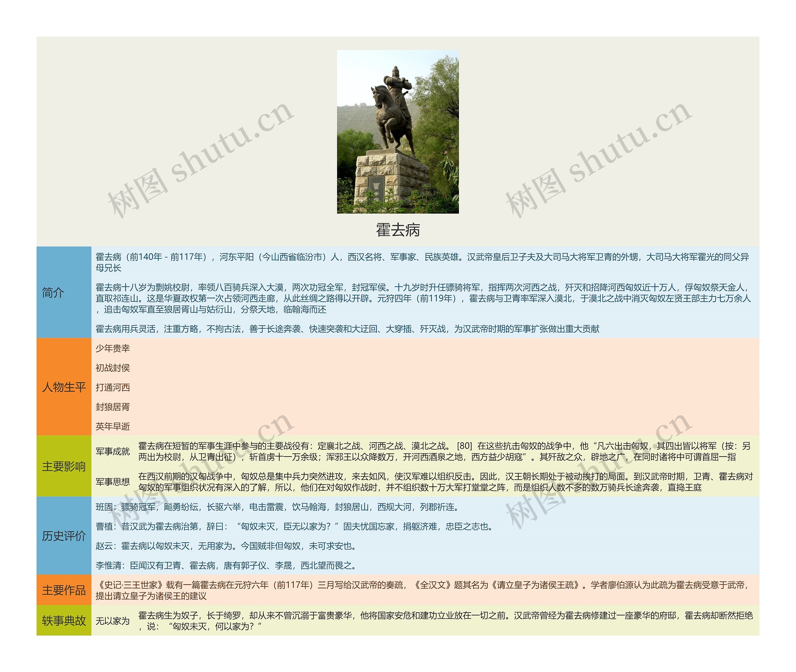Click the 简介 section header
The width and height of the screenshot is (796, 672).
coord(53,293)
